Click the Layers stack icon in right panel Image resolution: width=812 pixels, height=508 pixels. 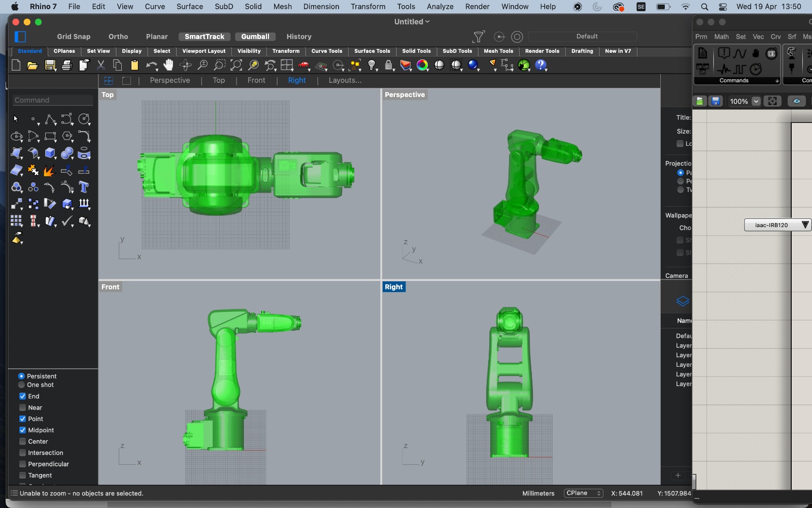[683, 301]
